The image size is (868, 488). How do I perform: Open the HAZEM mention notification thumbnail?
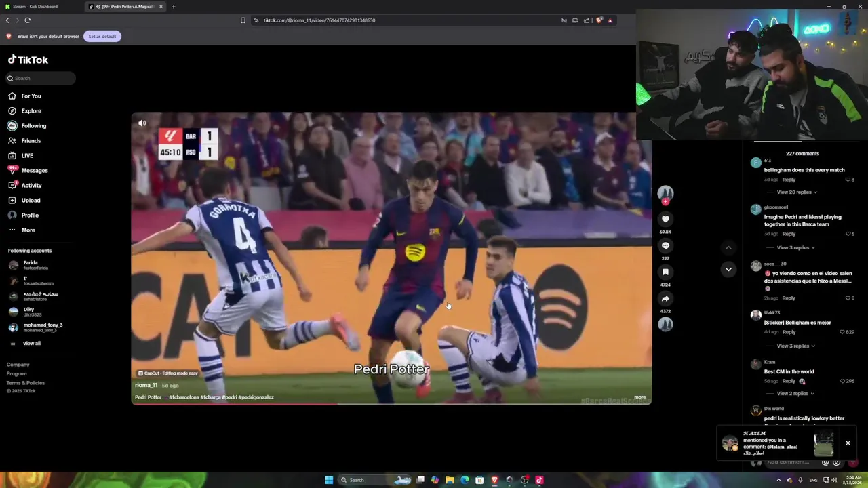pos(824,444)
